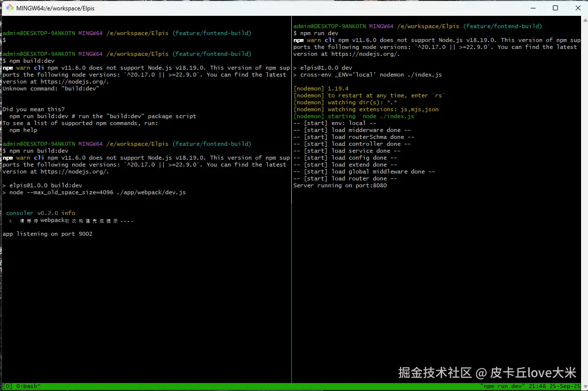Click the right pane's shell prompt path line
The image size is (588, 391).
coord(418,26)
